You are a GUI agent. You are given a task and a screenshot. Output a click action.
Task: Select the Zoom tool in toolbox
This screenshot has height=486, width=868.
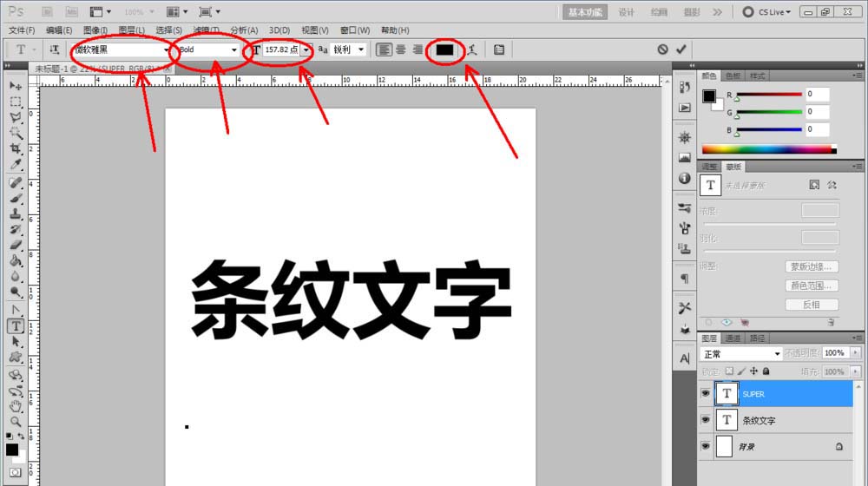(x=16, y=422)
